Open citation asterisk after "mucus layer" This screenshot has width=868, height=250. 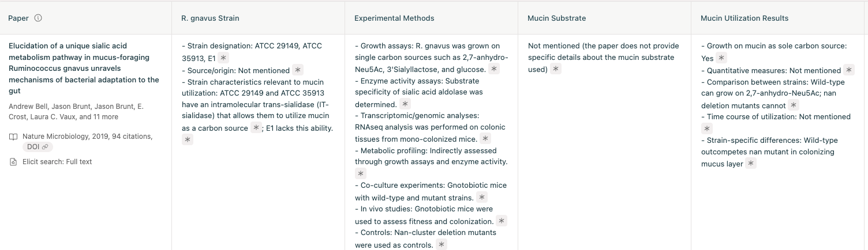pyautogui.click(x=750, y=164)
